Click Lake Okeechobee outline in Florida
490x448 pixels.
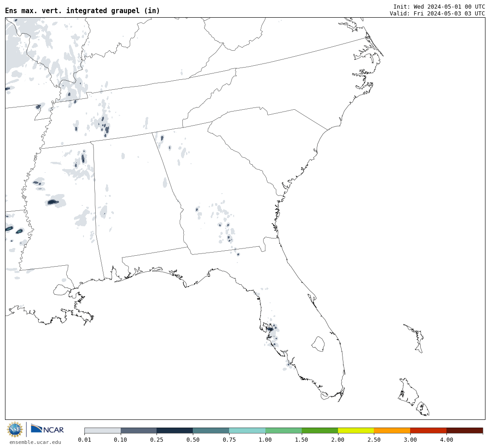(x=318, y=344)
